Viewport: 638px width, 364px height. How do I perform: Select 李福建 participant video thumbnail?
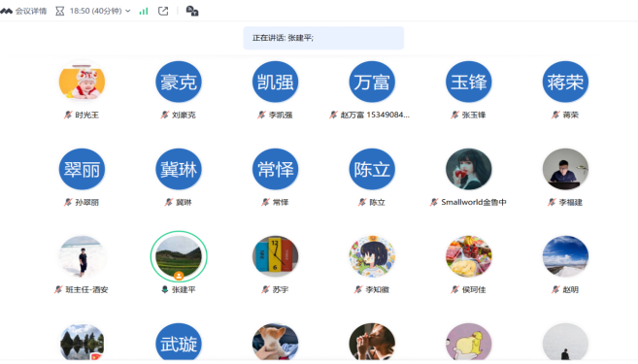pyautogui.click(x=565, y=169)
